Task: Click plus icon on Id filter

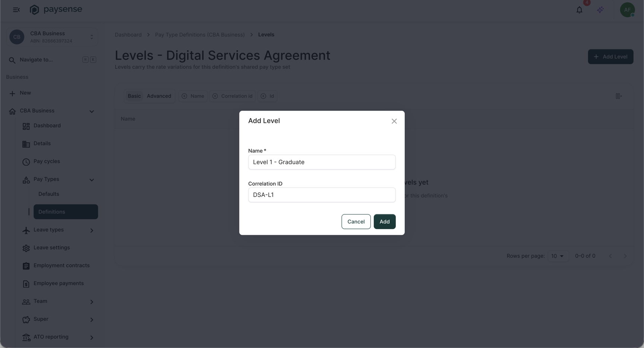Action: pyautogui.click(x=263, y=96)
